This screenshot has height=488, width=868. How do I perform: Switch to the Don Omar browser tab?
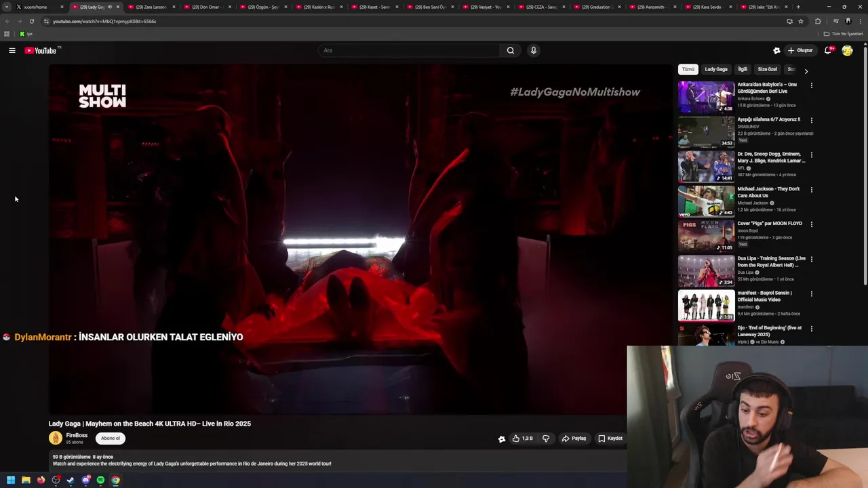coord(206,7)
